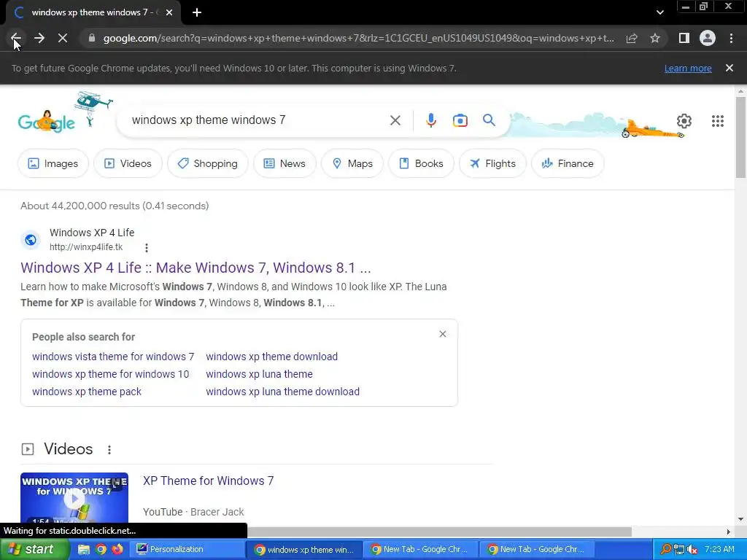The height and width of the screenshot is (560, 747).
Task: Open Windows XP 4 Life result title
Action: tap(196, 268)
